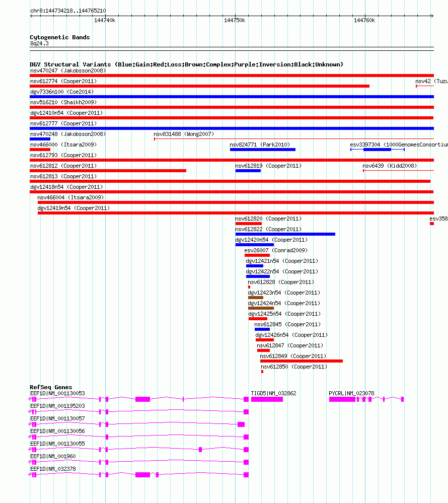Click the DGV Structural Variants track title
448x503 pixels.
[x=187, y=64]
